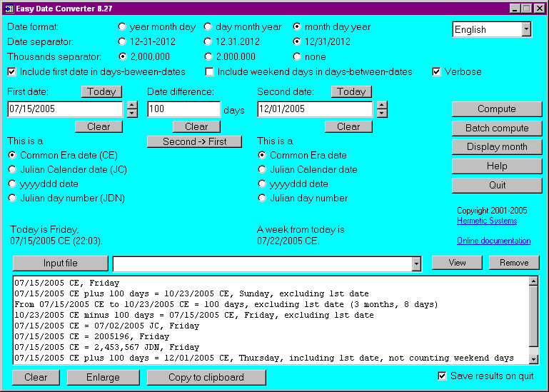Maximize the Easy Date Converter window
Screen dimensions: 549x392
coord(526,9)
